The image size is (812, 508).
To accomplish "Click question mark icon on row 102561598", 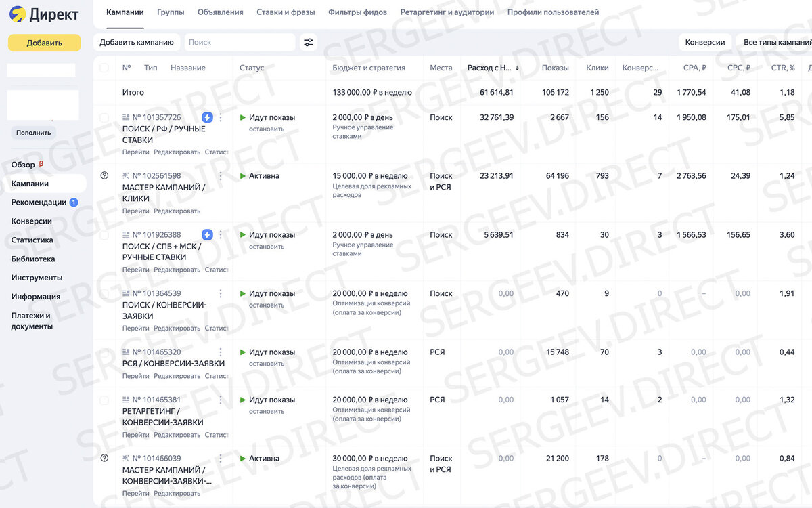I will click(x=104, y=175).
